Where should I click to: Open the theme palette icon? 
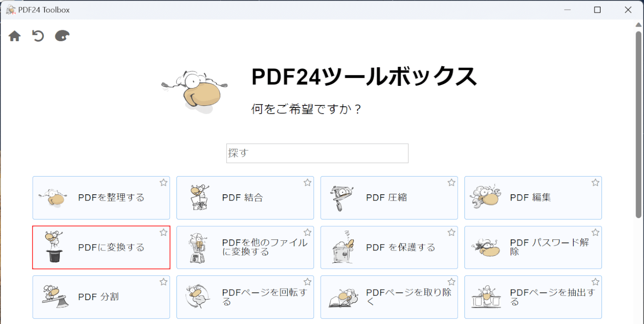pos(62,36)
